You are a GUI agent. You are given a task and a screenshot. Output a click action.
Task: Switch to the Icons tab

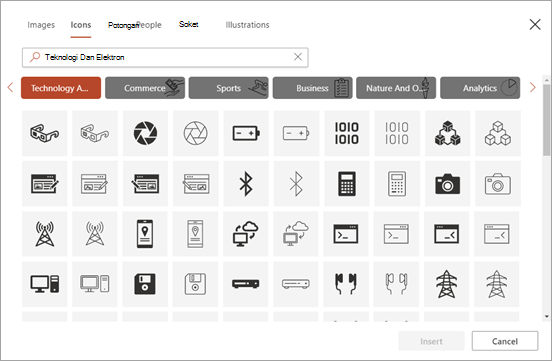click(81, 25)
